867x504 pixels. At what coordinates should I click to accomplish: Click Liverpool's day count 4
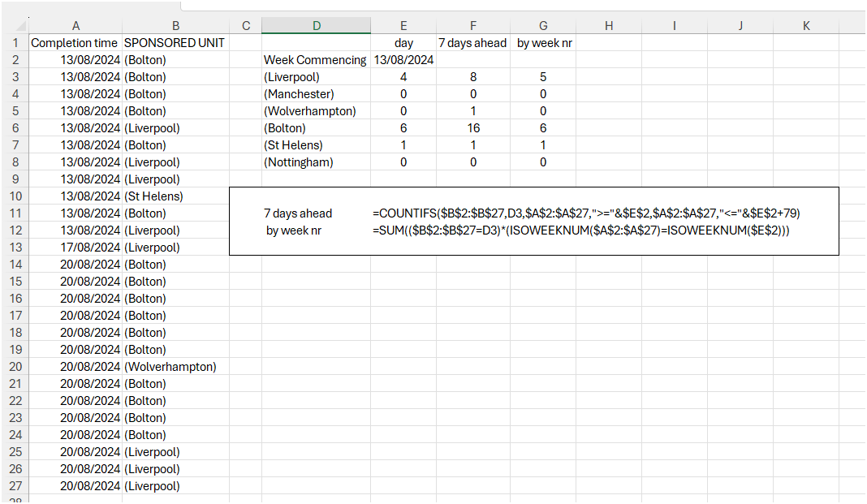(x=403, y=77)
